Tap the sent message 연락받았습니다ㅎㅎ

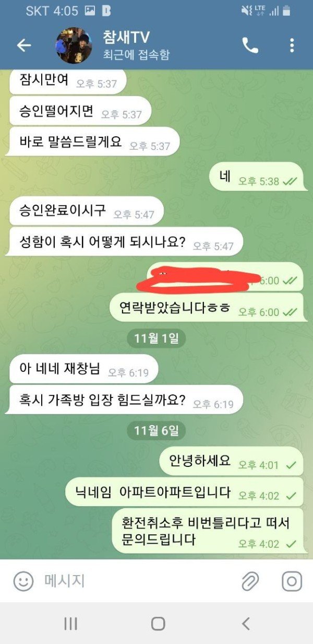206,308
